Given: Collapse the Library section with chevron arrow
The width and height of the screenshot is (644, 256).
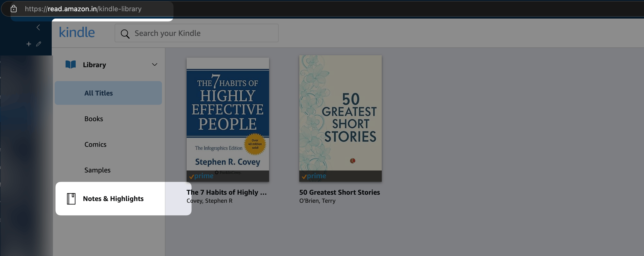Looking at the screenshot, I should tap(154, 64).
